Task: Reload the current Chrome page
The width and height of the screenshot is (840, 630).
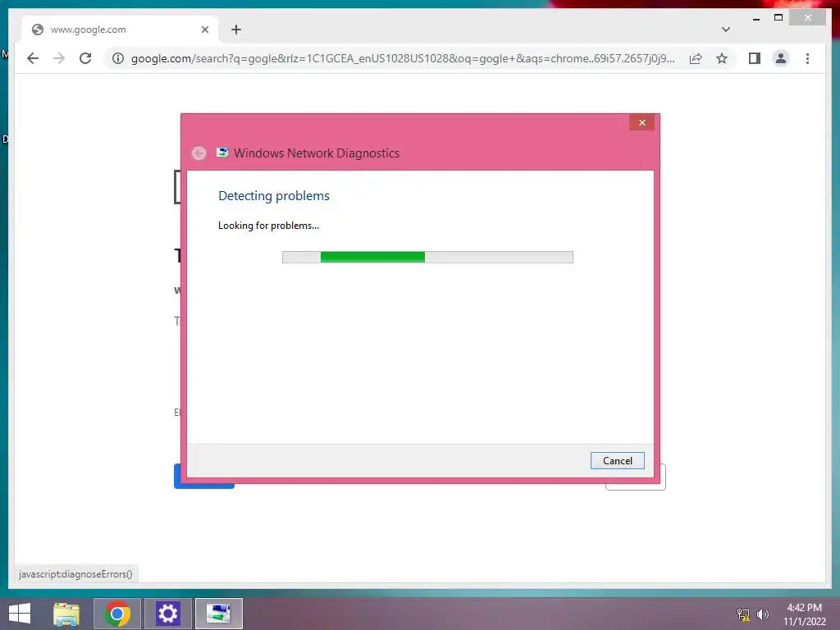Action: pyautogui.click(x=85, y=58)
